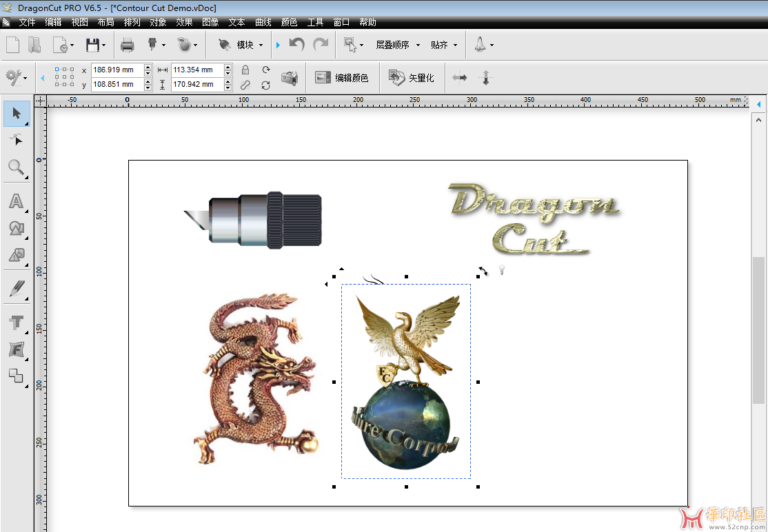Screen dimensions: 768x532
Task: Click the 编辑颜色 button
Action: (342, 78)
